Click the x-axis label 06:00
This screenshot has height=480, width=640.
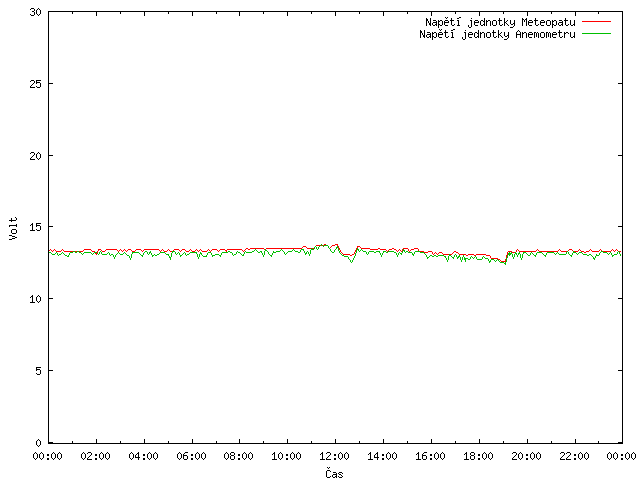click(191, 456)
